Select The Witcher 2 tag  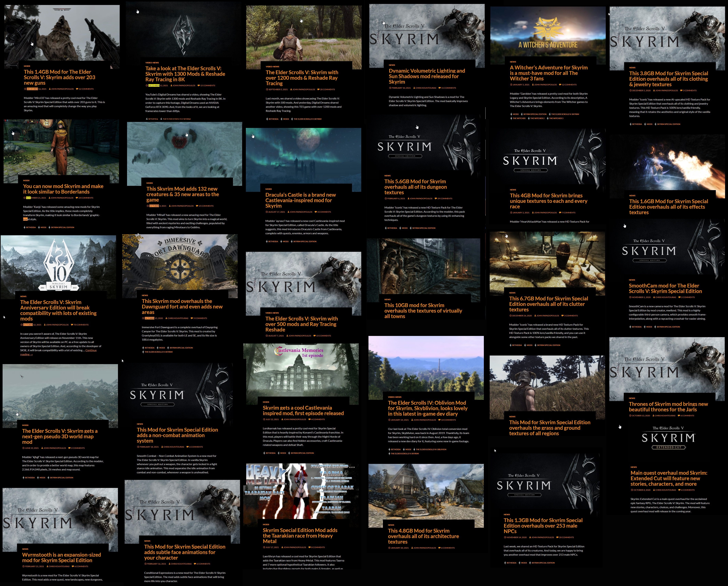click(x=536, y=119)
